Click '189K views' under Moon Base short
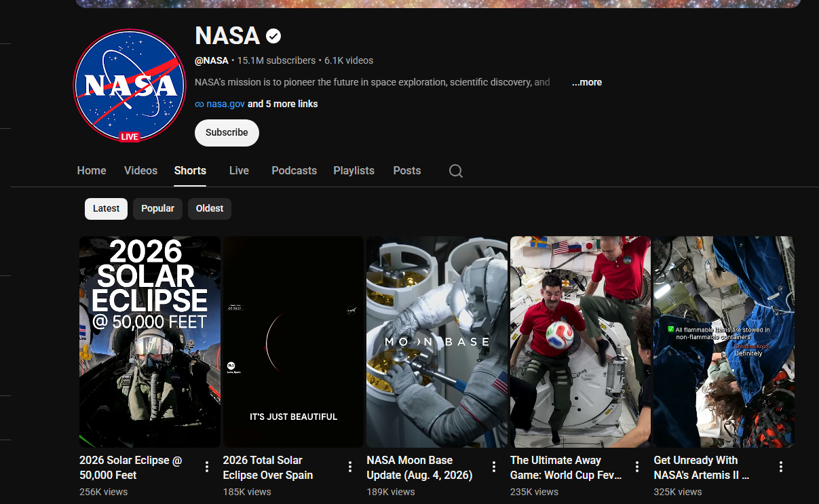This screenshot has width=819, height=504. point(391,492)
